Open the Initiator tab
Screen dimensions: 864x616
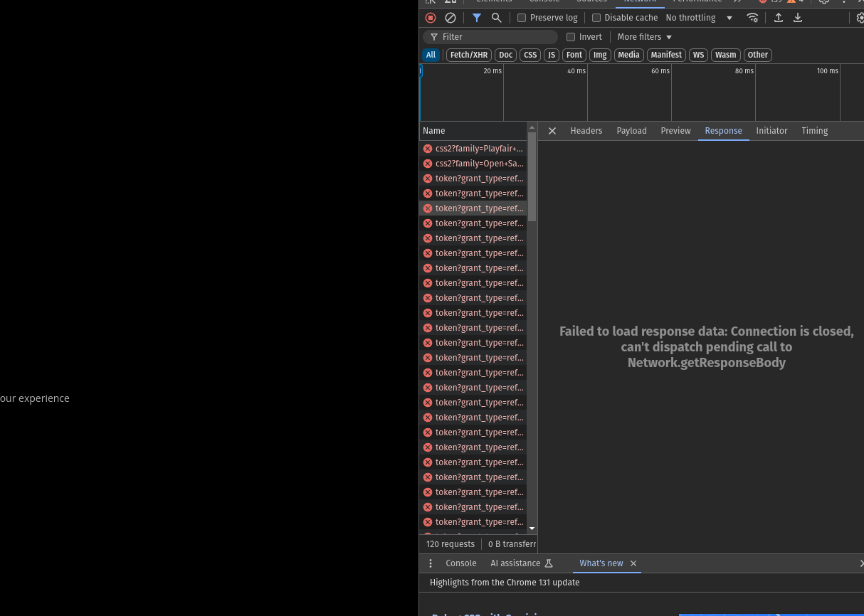pyautogui.click(x=771, y=131)
